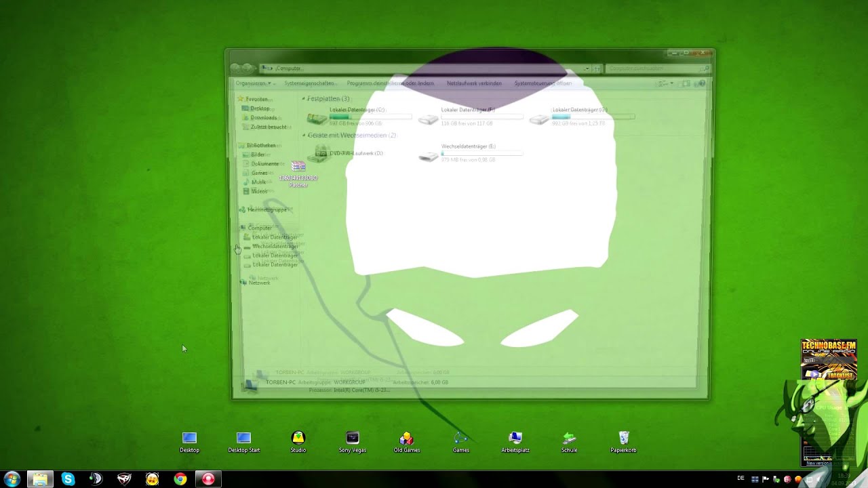Open the Desktop Start shortcut icon
This screenshot has height=488, width=868.
(x=243, y=442)
